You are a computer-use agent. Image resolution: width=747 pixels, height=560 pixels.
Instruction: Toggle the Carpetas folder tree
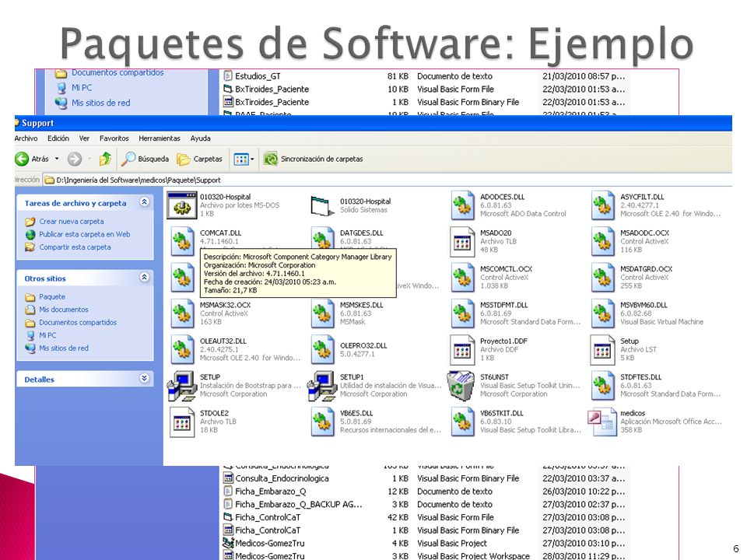[x=199, y=159]
